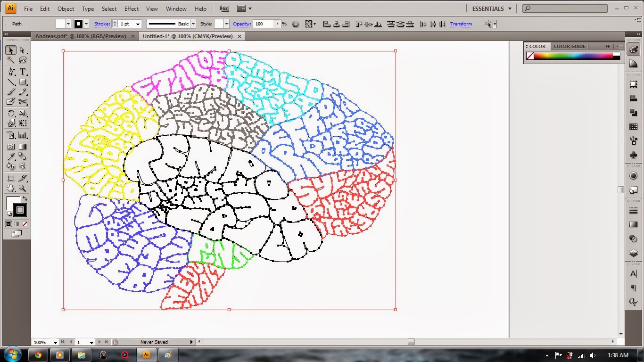Click the Stroke link in control bar

coord(102,24)
